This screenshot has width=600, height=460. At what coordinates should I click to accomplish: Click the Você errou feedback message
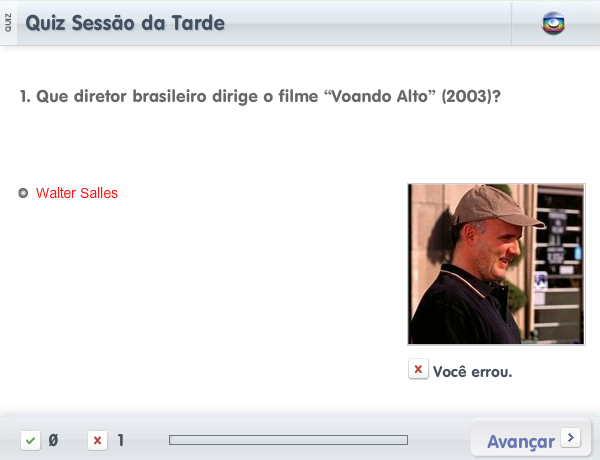click(x=472, y=372)
